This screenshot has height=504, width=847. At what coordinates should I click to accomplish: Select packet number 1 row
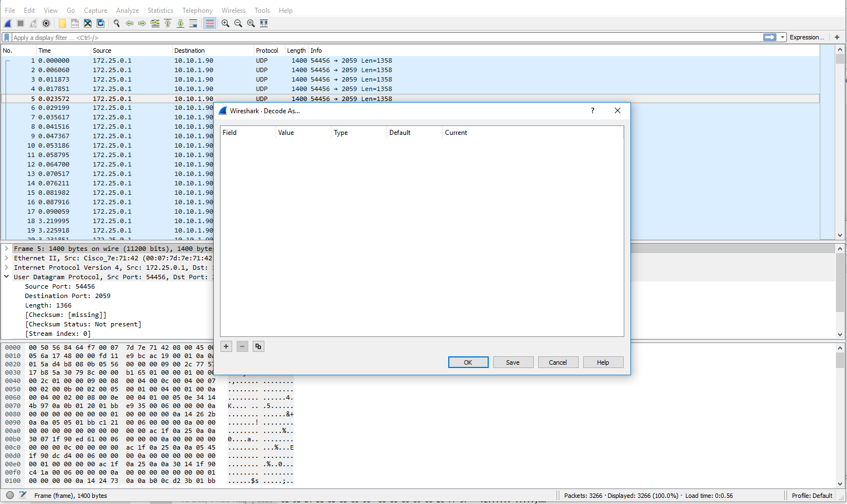pyautogui.click(x=410, y=61)
